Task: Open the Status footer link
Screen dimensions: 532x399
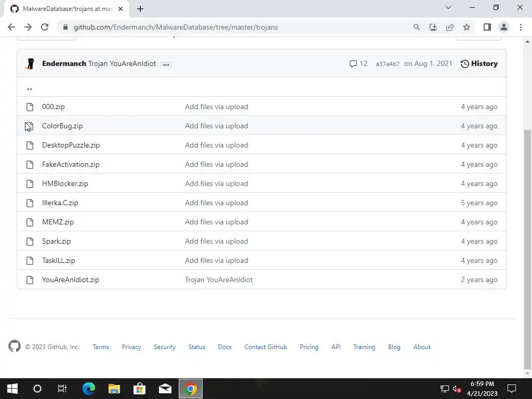Action: click(197, 347)
